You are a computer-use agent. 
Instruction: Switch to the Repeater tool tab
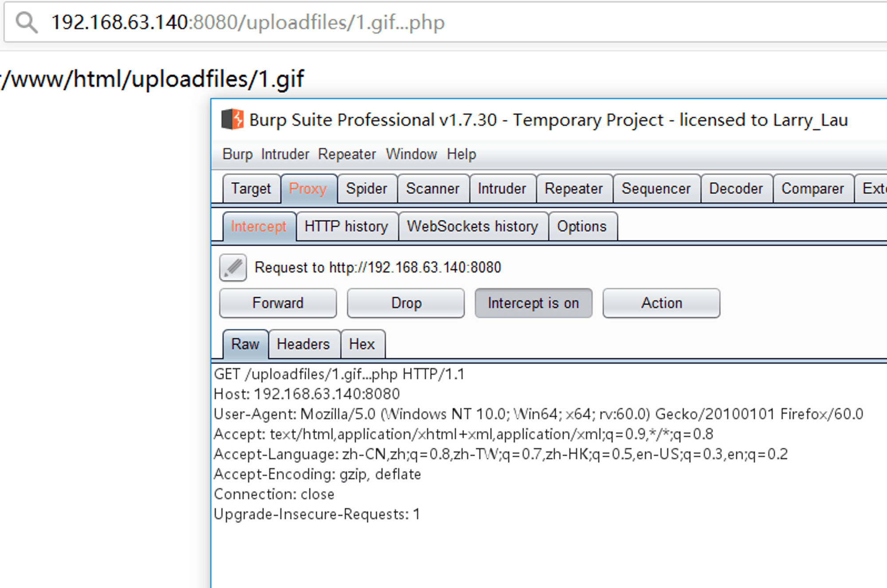574,189
